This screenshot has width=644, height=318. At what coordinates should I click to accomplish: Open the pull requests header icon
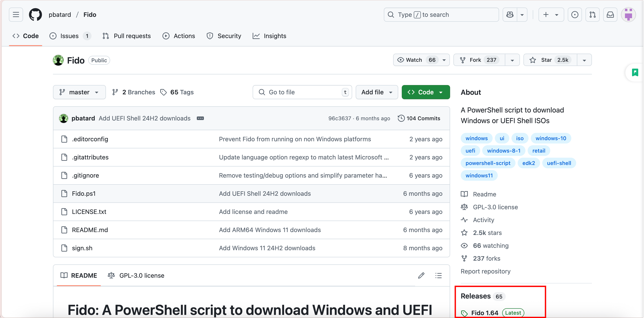point(592,15)
